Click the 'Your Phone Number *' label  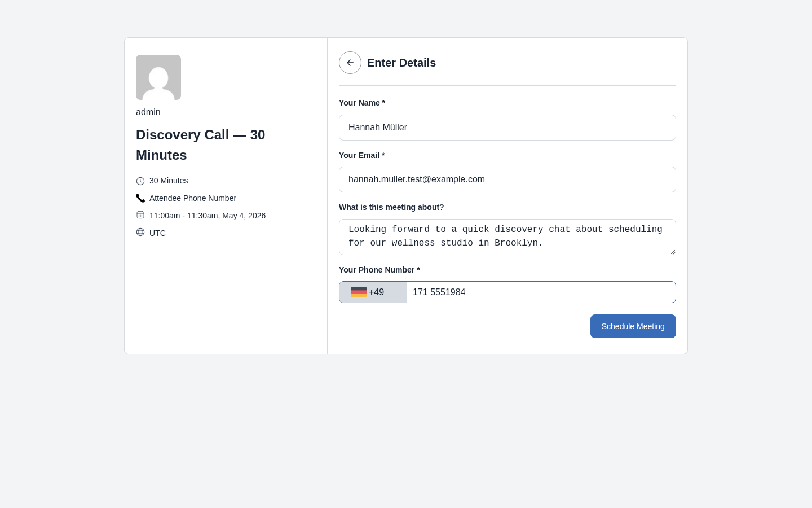(379, 270)
